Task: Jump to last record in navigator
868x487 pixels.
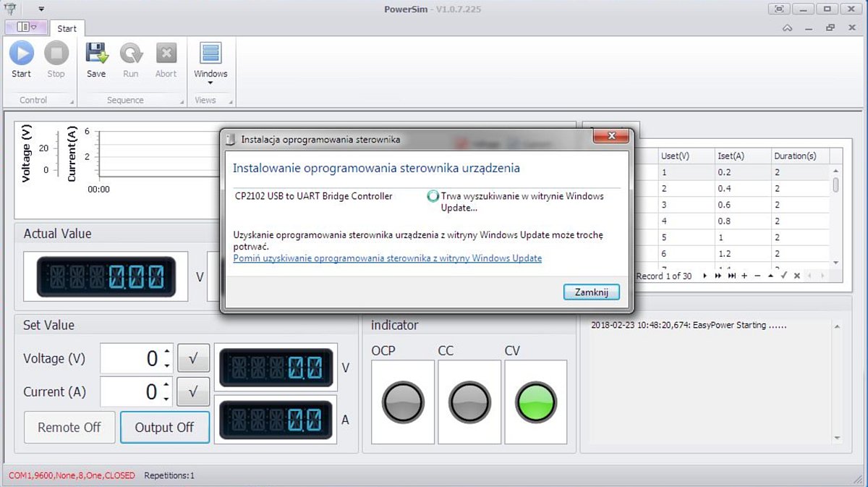Action: tap(732, 276)
